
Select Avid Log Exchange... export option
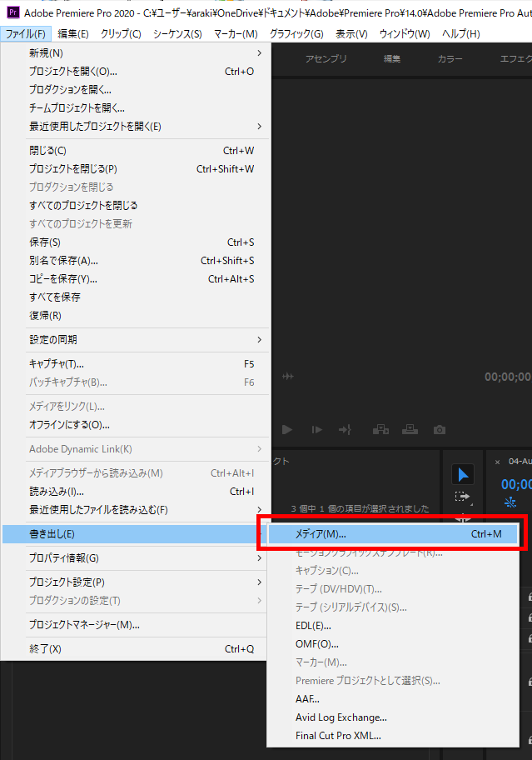tap(393, 717)
